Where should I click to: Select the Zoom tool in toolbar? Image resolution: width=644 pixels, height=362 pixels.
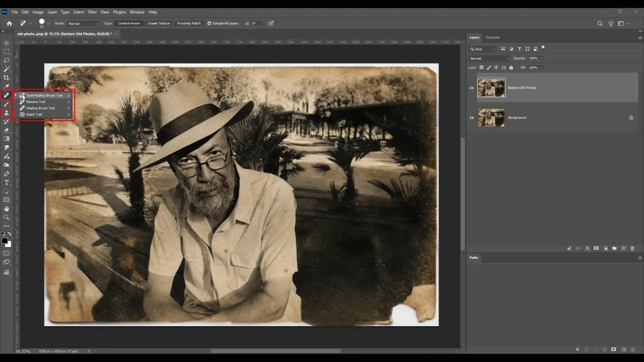point(6,217)
